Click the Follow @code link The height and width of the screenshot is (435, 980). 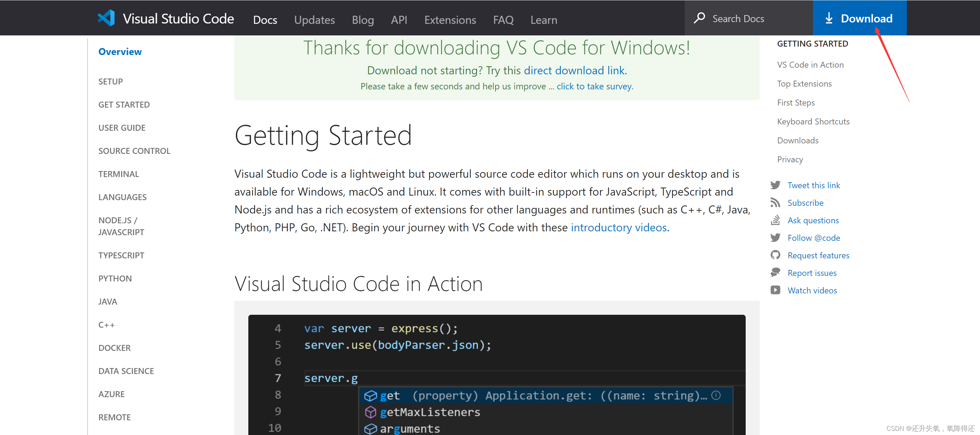click(x=814, y=238)
